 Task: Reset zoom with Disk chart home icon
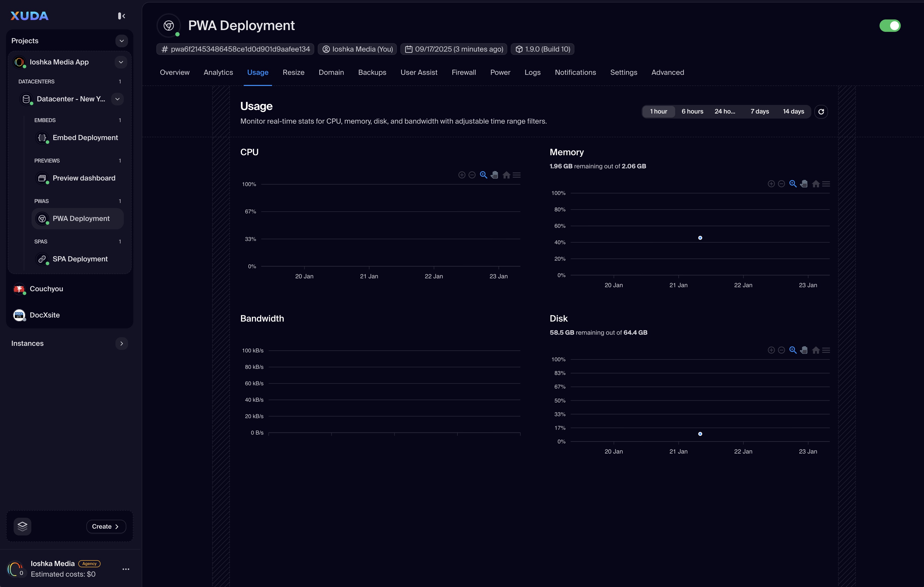pos(816,350)
